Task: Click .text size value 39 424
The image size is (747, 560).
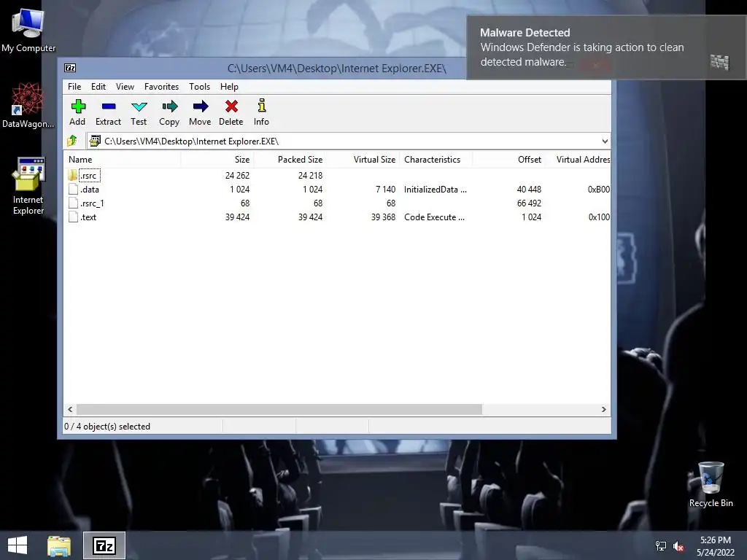Action: coord(237,217)
